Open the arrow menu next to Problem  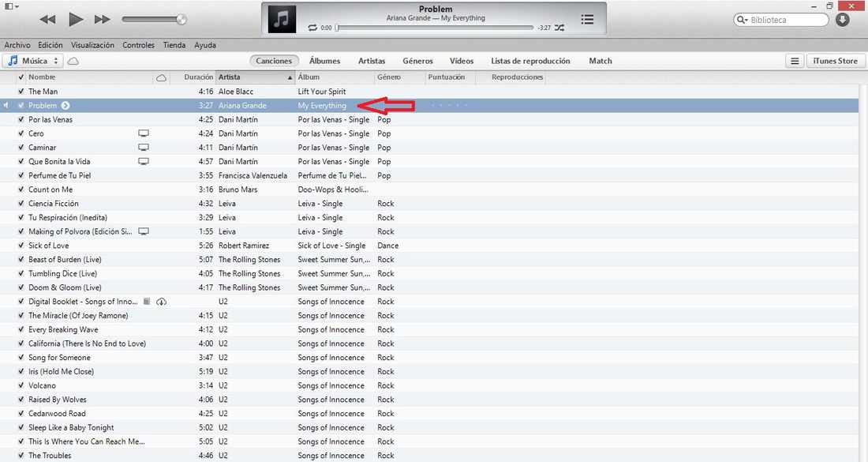click(65, 105)
